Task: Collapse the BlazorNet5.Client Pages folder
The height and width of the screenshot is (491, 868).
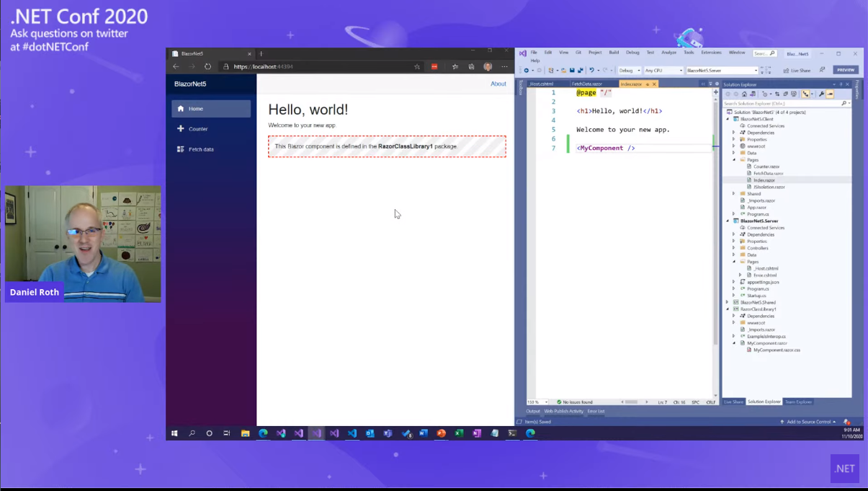Action: [x=734, y=159]
